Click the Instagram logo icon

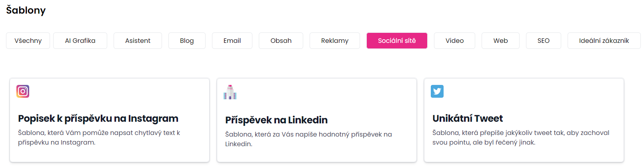(x=23, y=91)
